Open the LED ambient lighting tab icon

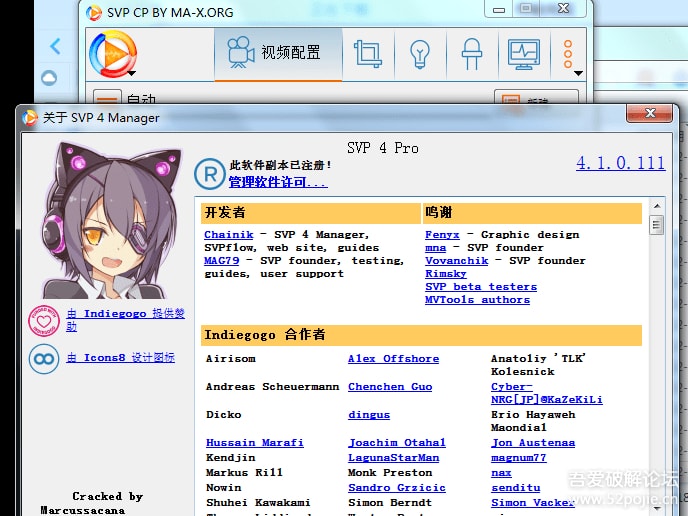[472, 54]
